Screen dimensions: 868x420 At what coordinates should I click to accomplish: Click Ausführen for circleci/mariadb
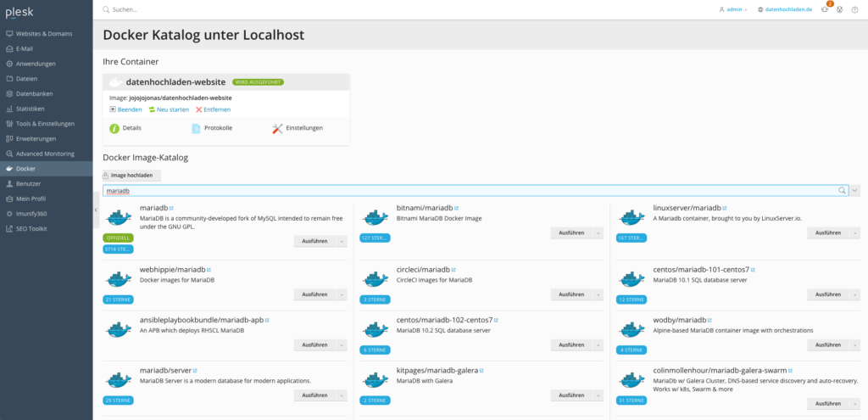[x=571, y=294]
